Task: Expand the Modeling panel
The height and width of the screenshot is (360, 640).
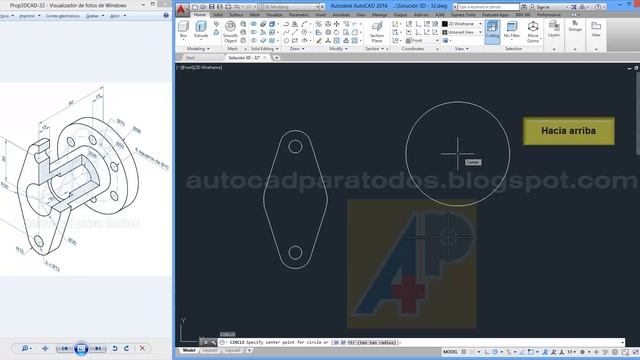Action: coord(198,49)
